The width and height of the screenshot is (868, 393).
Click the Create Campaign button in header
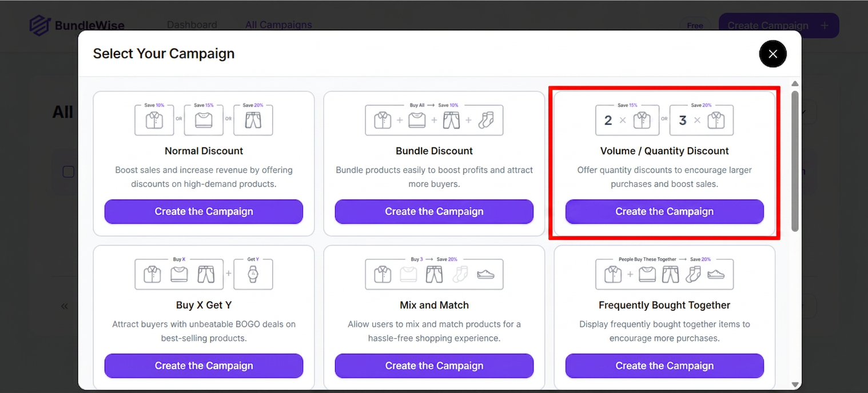tap(778, 26)
